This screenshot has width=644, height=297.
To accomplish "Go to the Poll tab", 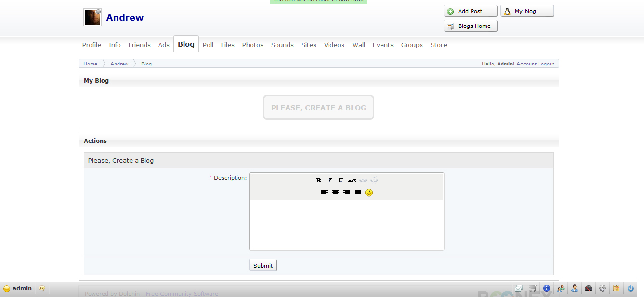I will pyautogui.click(x=208, y=45).
